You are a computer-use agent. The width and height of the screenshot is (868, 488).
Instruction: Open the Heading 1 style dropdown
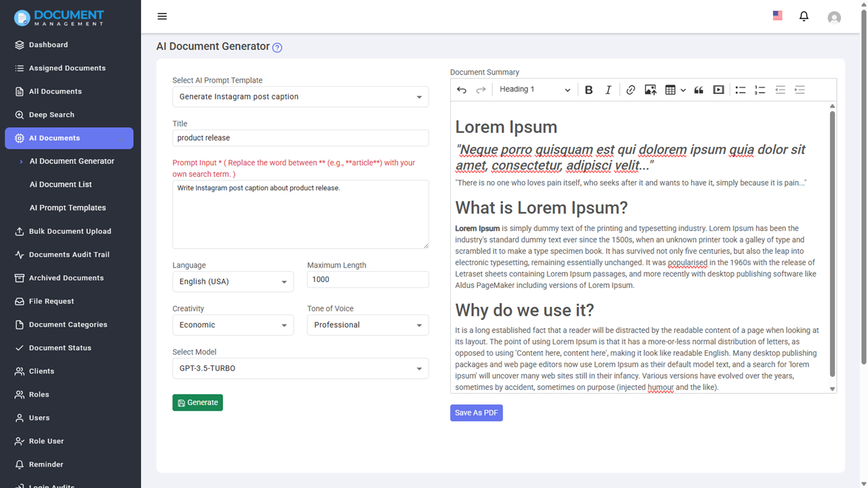point(534,90)
